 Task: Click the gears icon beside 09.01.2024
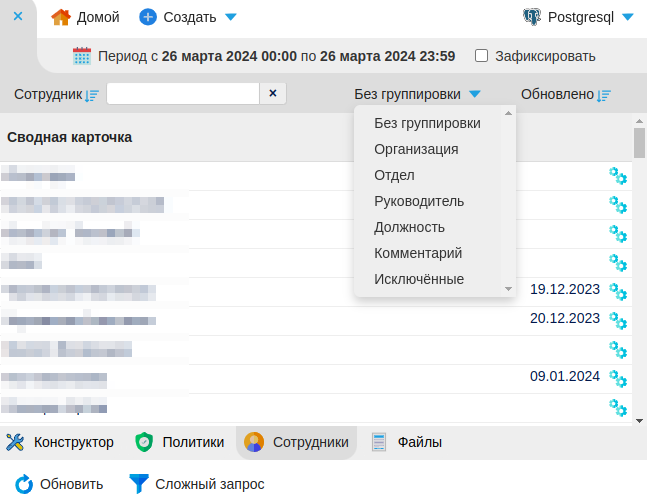[618, 379]
